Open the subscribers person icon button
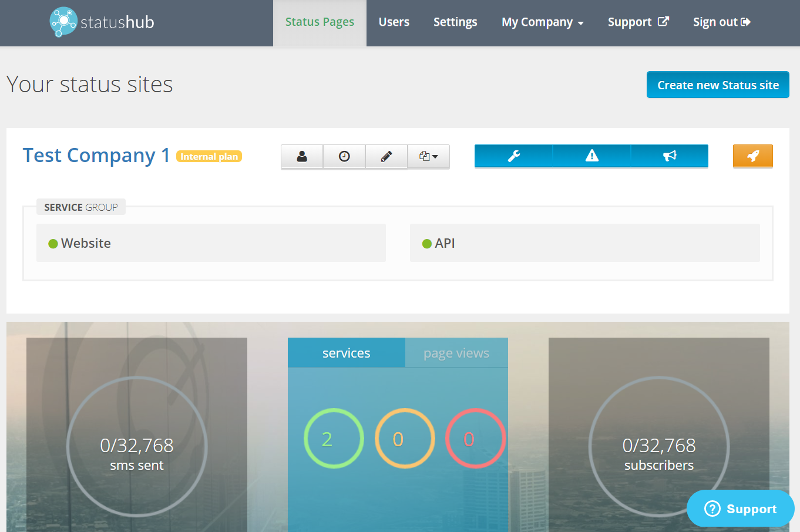The height and width of the screenshot is (532, 800). click(302, 156)
